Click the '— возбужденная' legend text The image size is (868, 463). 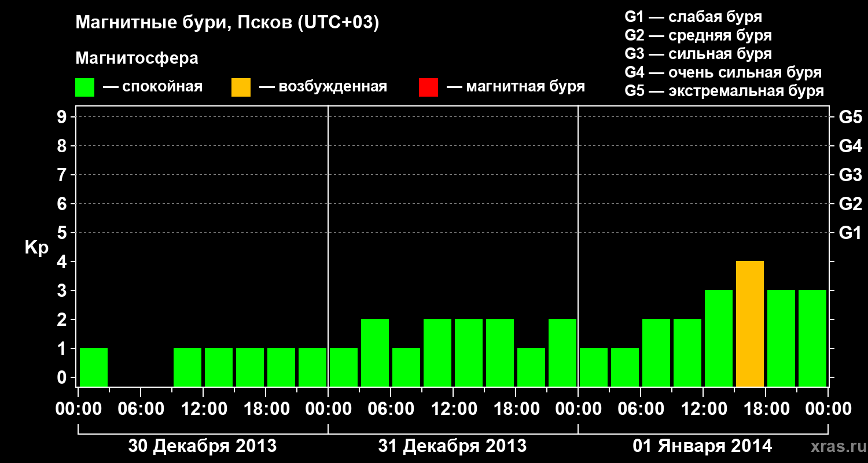(x=323, y=87)
